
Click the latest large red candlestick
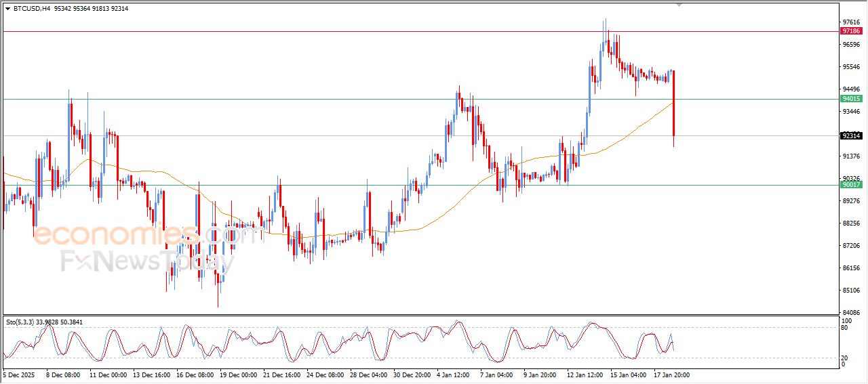(673, 102)
